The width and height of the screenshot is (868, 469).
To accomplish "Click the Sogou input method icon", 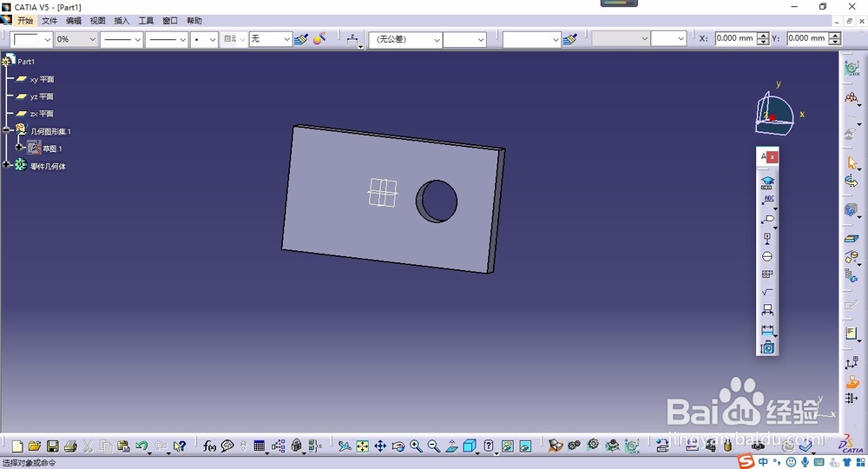I will coord(746,461).
